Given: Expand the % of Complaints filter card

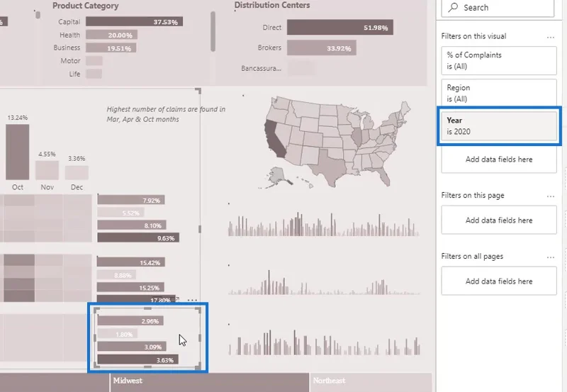Looking at the screenshot, I should [x=499, y=60].
